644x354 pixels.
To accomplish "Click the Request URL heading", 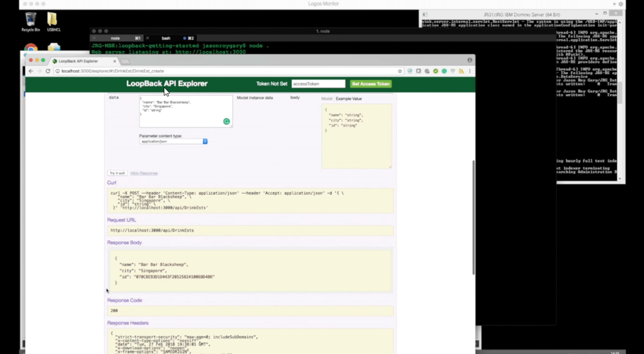I will tap(121, 220).
